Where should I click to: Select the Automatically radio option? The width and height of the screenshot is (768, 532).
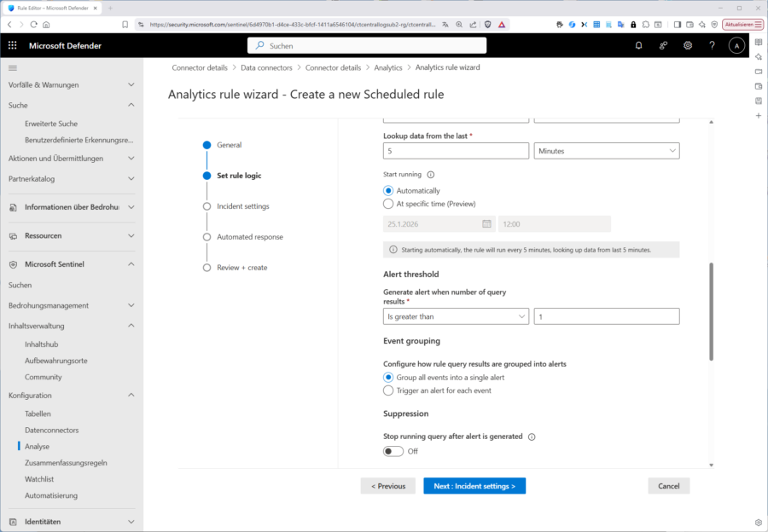(x=388, y=191)
